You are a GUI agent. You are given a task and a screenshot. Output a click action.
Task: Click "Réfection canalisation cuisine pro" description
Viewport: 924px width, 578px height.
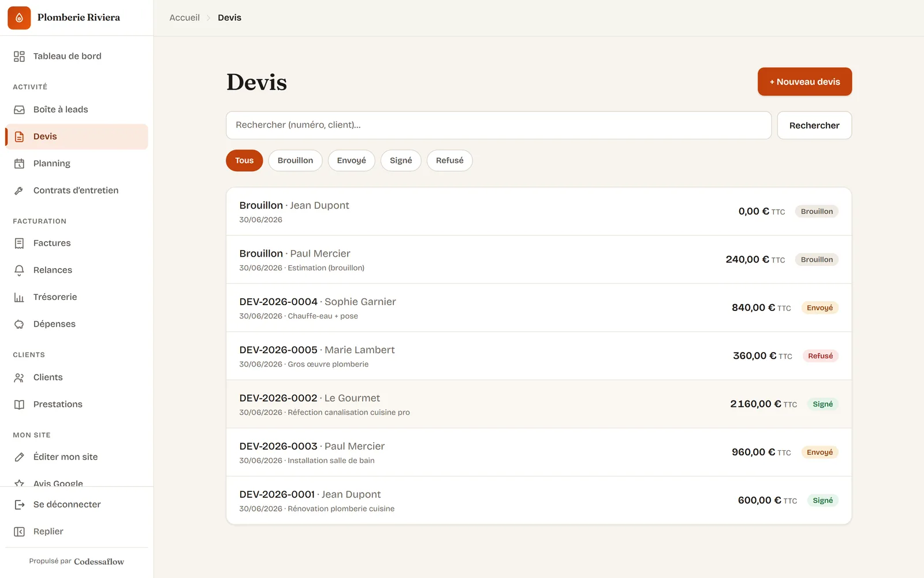click(349, 413)
